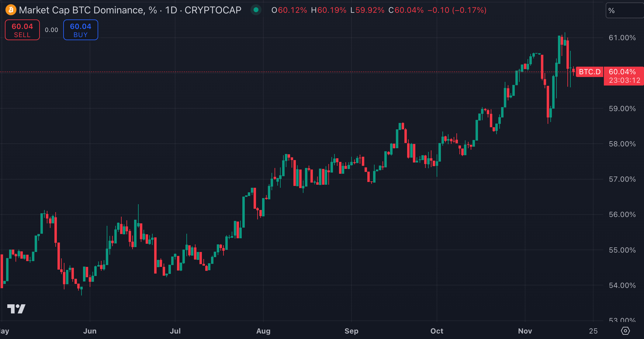The image size is (644, 339).
Task: Click the Aug label on time axis
Action: pos(263,331)
